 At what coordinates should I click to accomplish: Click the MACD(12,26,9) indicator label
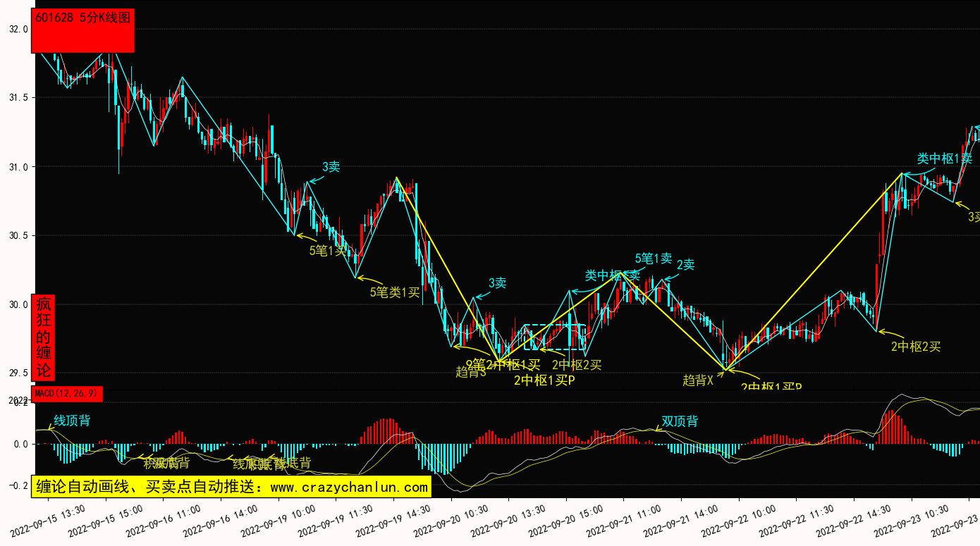click(68, 393)
